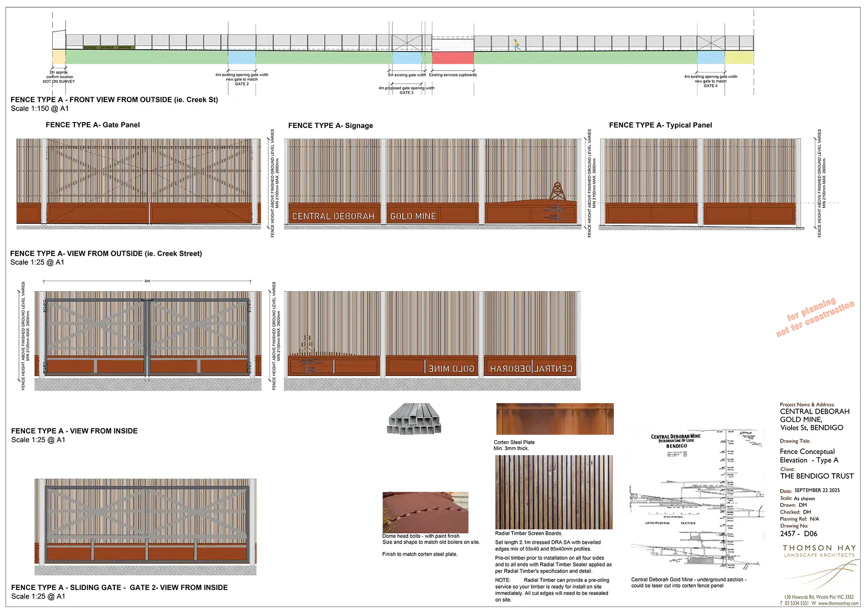The width and height of the screenshot is (868, 613).
Task: Click the 'Finish to match corten steel plate.' note
Action: tap(420, 554)
